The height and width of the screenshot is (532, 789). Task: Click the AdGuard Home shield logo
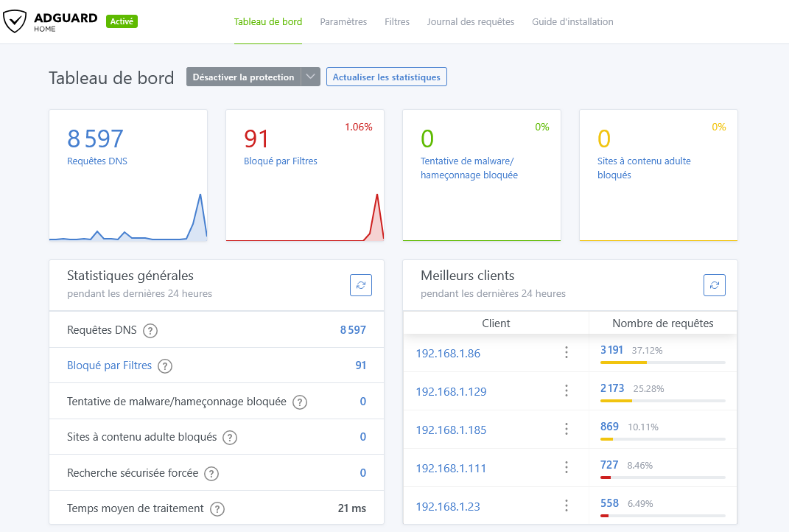(x=15, y=22)
